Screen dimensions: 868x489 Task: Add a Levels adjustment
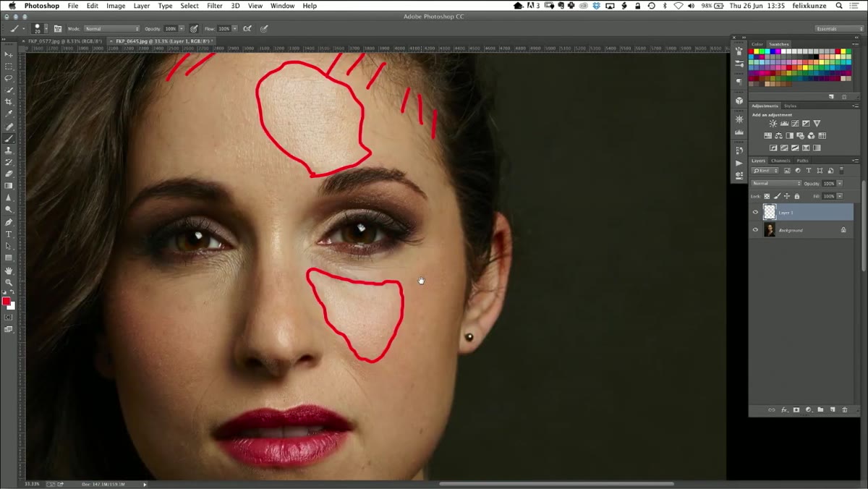[784, 124]
